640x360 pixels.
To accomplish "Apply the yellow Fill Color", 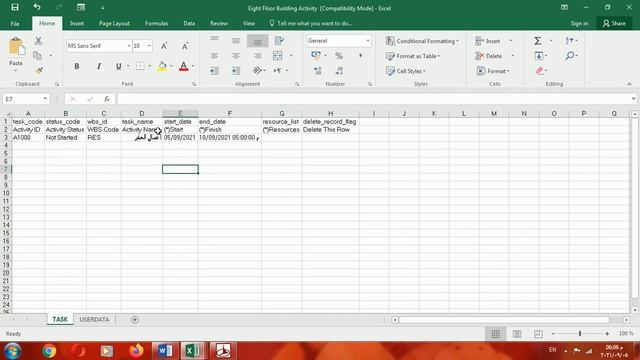I will (x=162, y=66).
